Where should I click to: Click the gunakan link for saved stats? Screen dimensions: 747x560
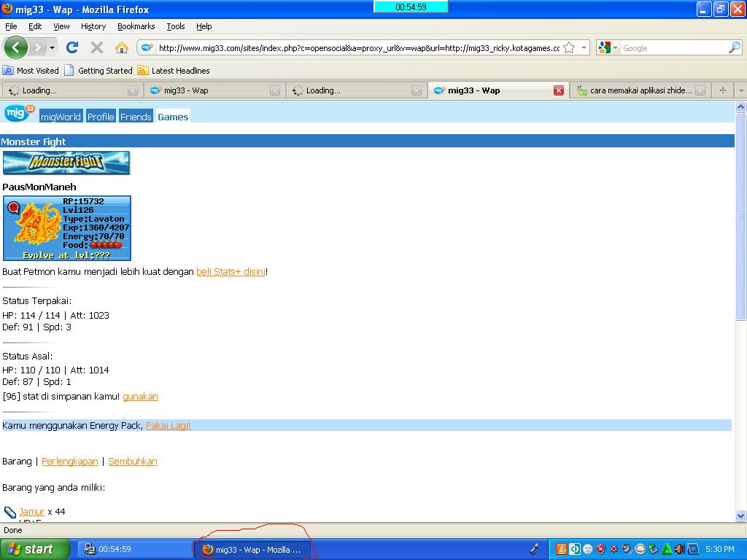(x=140, y=396)
